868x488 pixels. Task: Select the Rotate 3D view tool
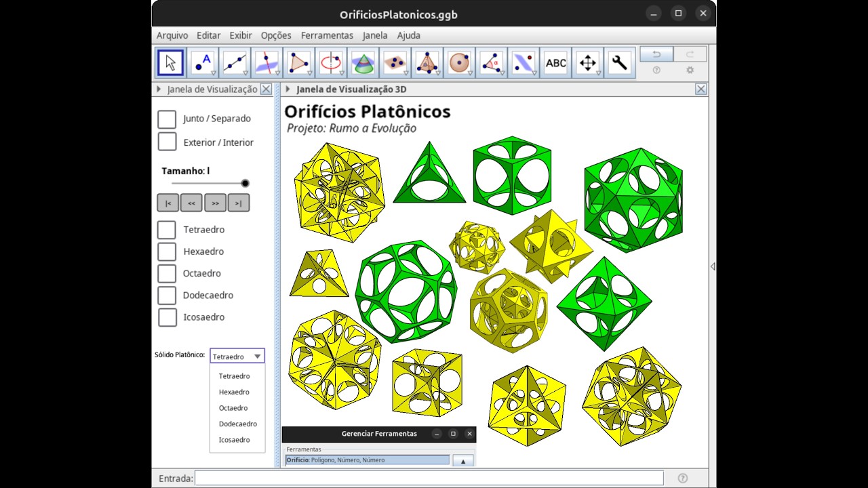pos(587,63)
